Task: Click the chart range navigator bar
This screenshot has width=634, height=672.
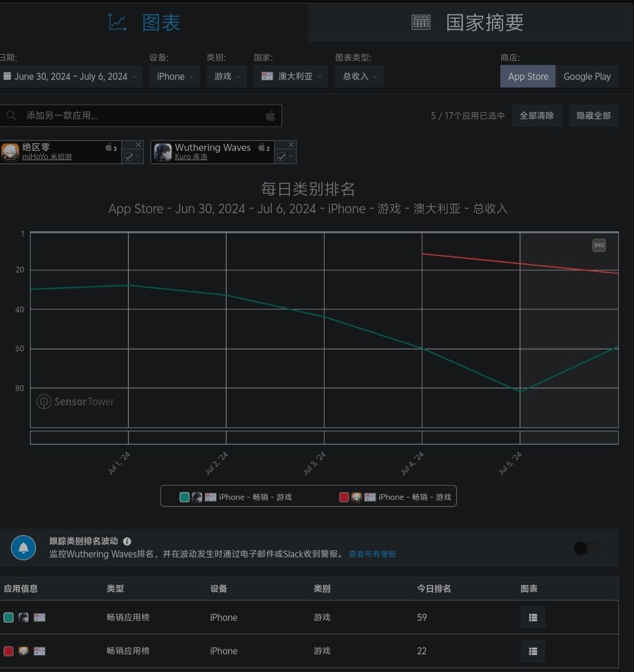Action: point(324,438)
